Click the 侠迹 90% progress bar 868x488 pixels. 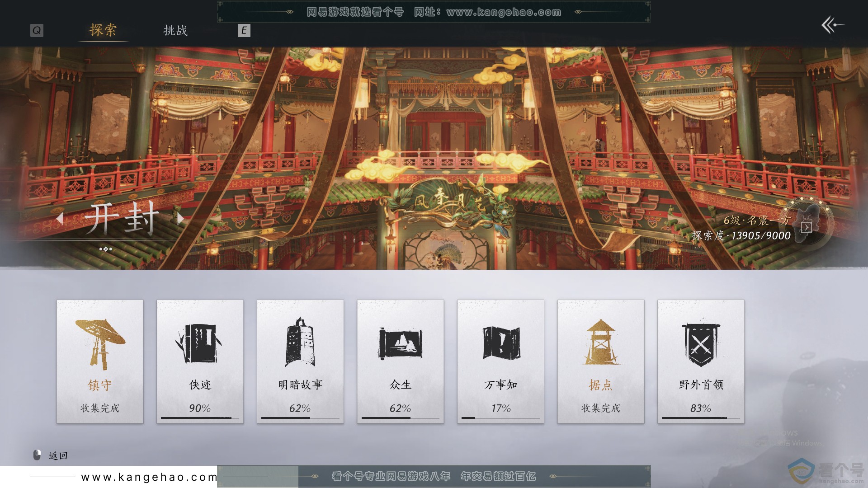[200, 418]
